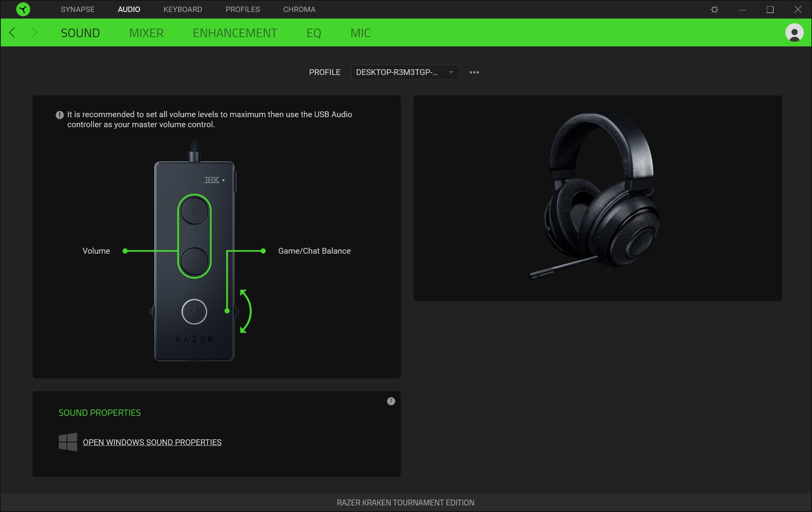Click the Razer Kraken Tournament Edition footer
812x512 pixels.
click(x=405, y=502)
